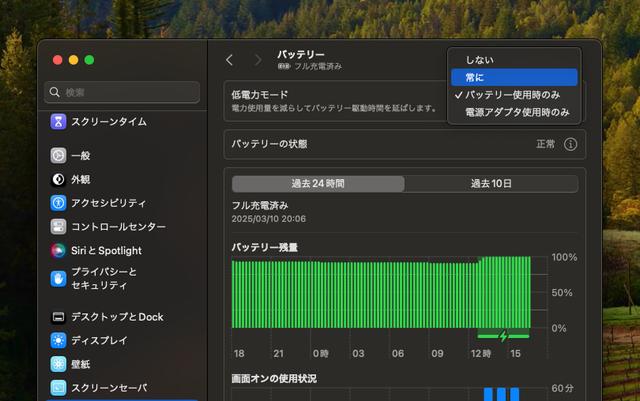Open コントロールセンター icon in sidebar
This screenshot has height=401, width=640.
tap(59, 227)
